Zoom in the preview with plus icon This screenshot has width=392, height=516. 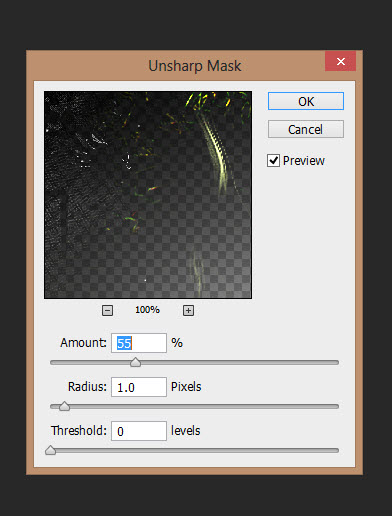click(x=188, y=310)
